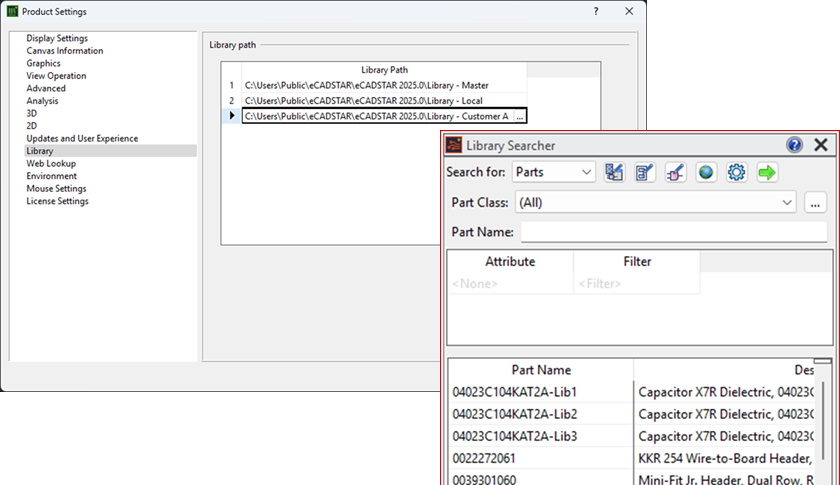Click the Library Path column header

coord(384,70)
